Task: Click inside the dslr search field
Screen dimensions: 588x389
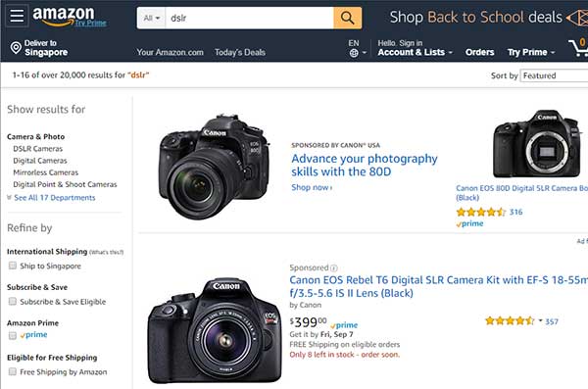Action: tap(249, 18)
